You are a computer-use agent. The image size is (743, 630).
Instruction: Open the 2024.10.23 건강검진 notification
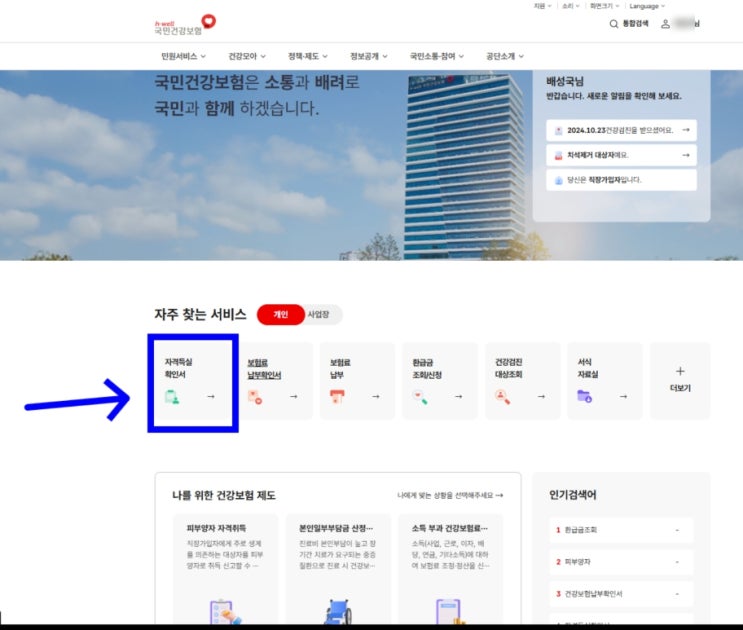pyautogui.click(x=621, y=130)
